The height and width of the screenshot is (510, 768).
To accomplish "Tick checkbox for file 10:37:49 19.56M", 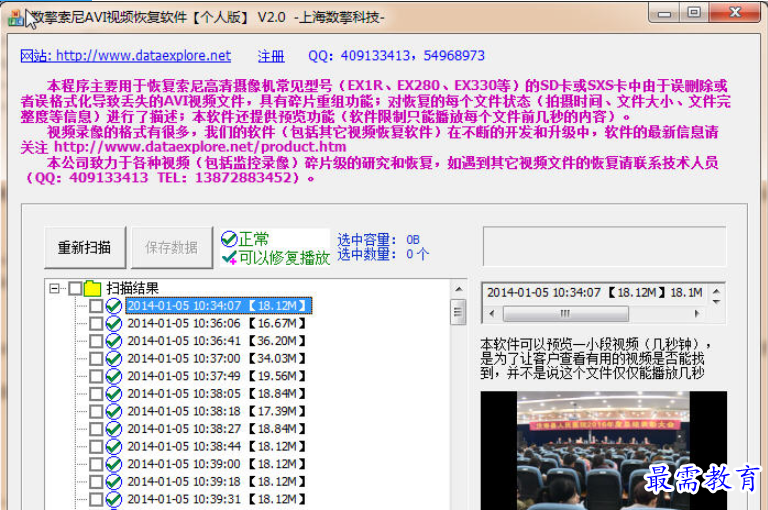I will 96,376.
